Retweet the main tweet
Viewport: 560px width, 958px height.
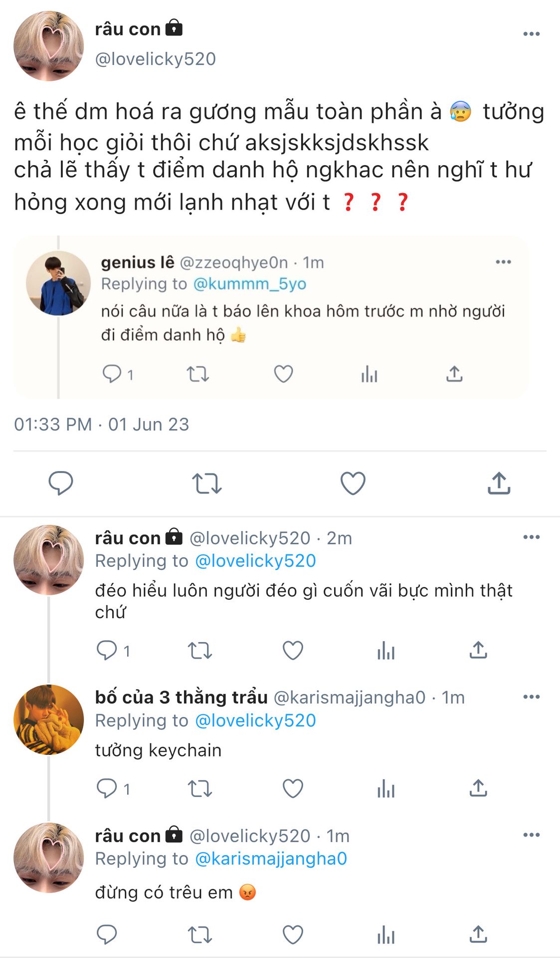207,483
